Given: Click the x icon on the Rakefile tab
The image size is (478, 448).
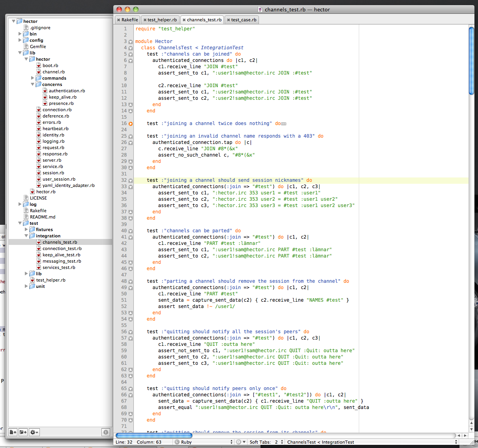Looking at the screenshot, I should (x=118, y=20).
